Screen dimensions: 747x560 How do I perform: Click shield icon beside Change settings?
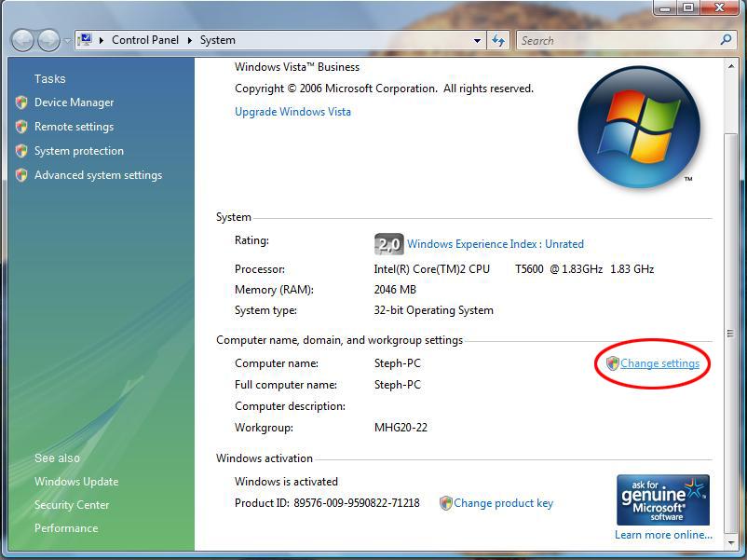(613, 363)
